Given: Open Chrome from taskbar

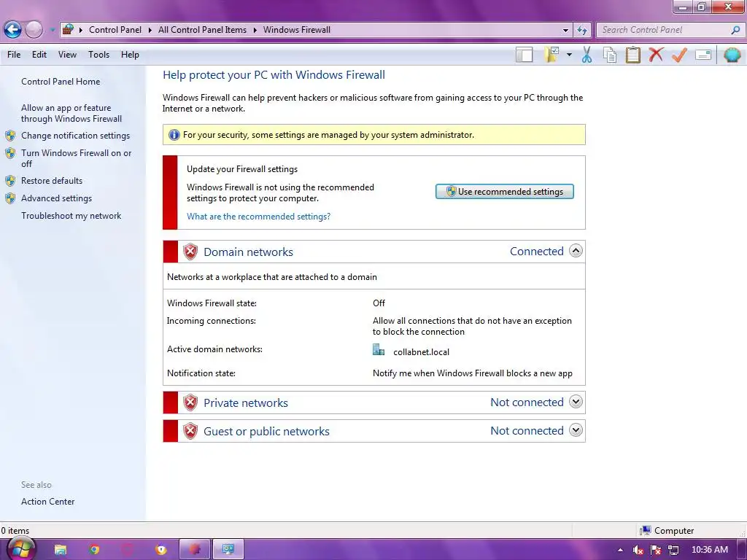Looking at the screenshot, I should (94, 550).
